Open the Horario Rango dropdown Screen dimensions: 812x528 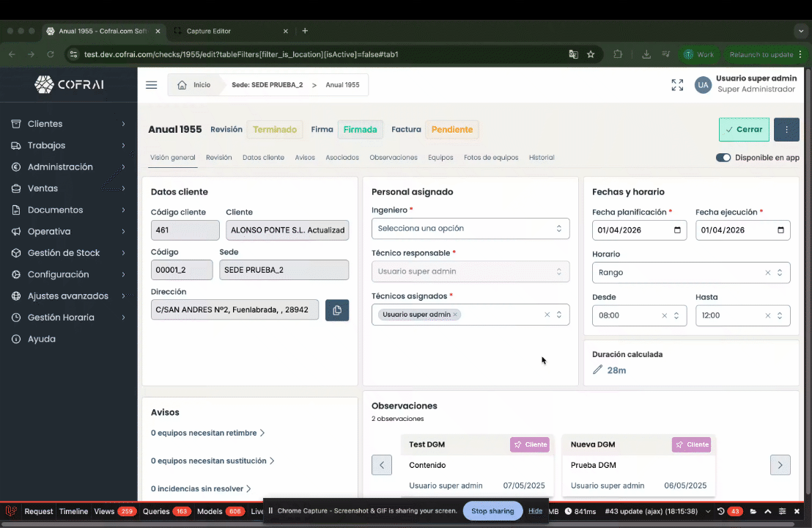(682, 272)
